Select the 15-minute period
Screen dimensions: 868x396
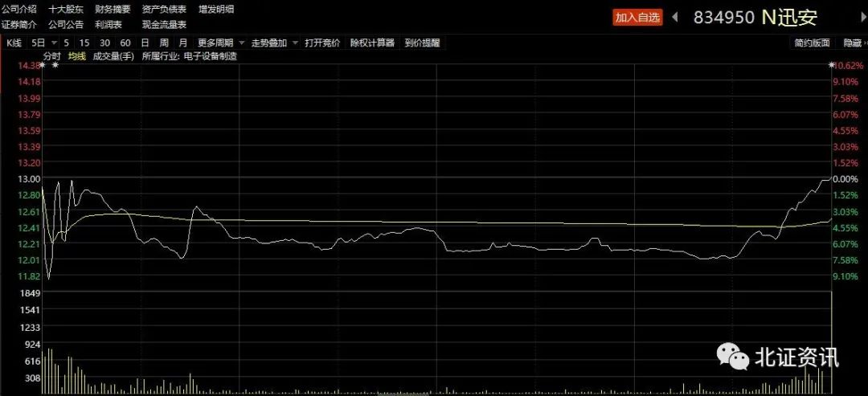click(x=84, y=43)
